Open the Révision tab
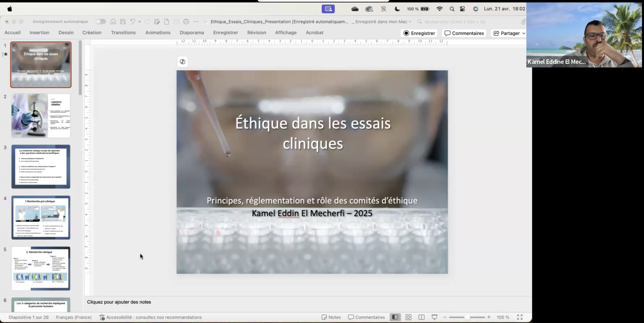This screenshot has width=644, height=323. tap(256, 33)
